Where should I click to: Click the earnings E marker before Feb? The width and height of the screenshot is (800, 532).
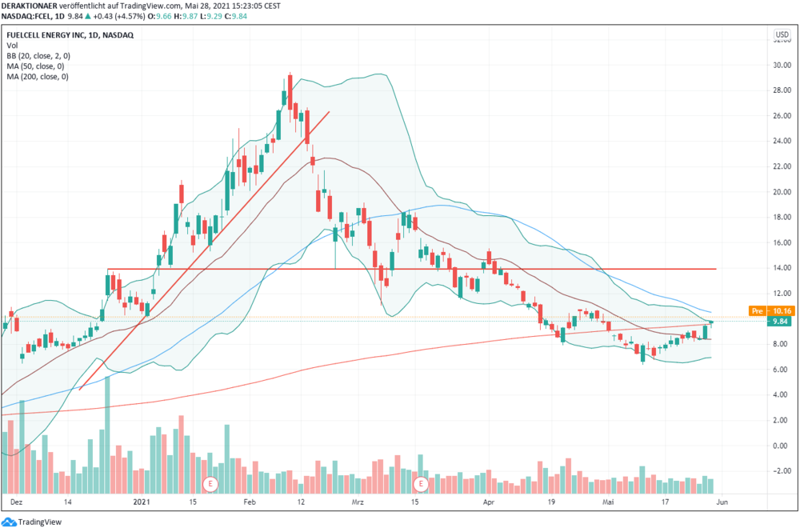(210, 483)
